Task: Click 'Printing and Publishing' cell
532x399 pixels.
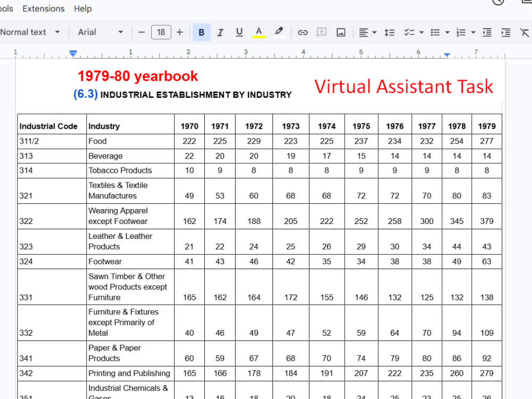Action: [x=130, y=373]
